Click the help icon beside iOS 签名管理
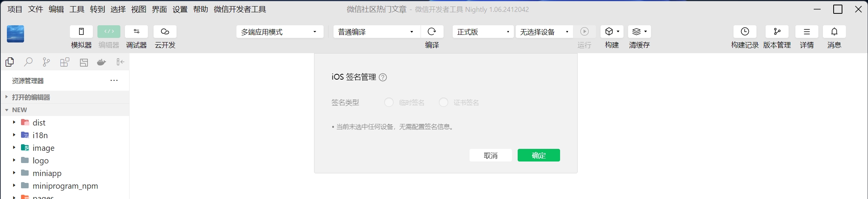868x199 pixels. click(x=383, y=77)
